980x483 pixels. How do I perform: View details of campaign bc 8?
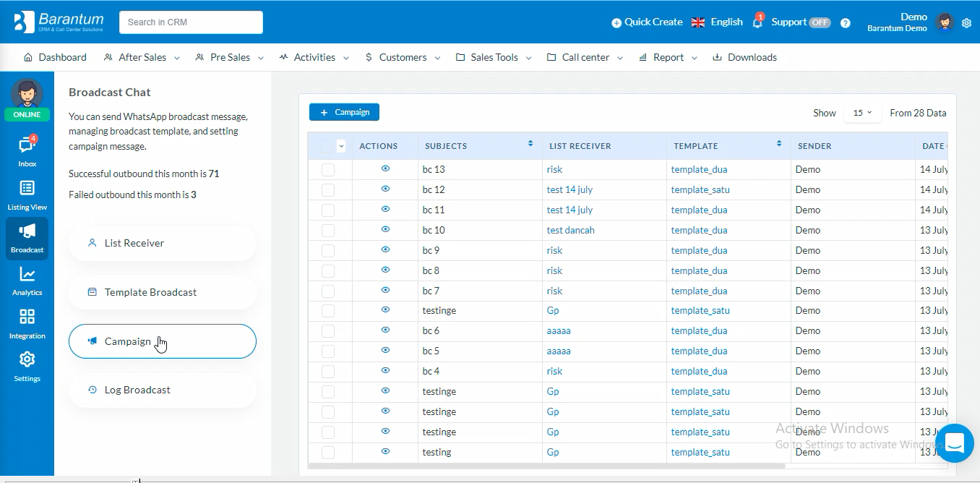pyautogui.click(x=385, y=270)
